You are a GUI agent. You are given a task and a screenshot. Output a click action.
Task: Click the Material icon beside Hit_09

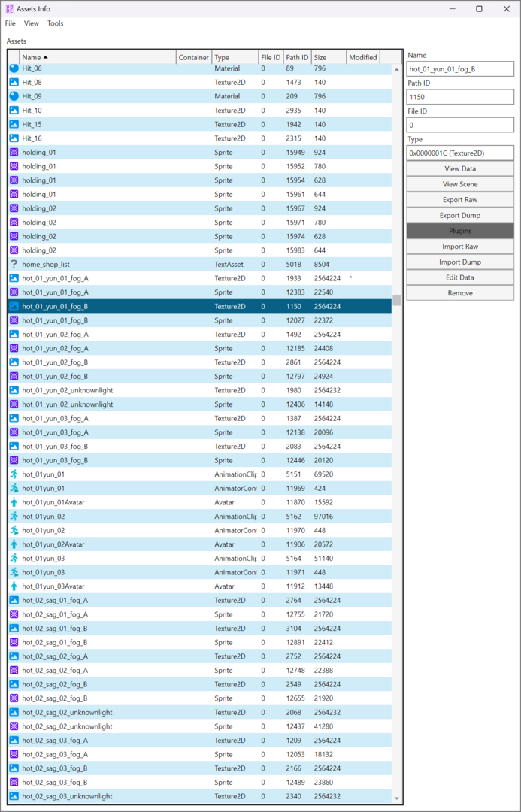coord(14,96)
